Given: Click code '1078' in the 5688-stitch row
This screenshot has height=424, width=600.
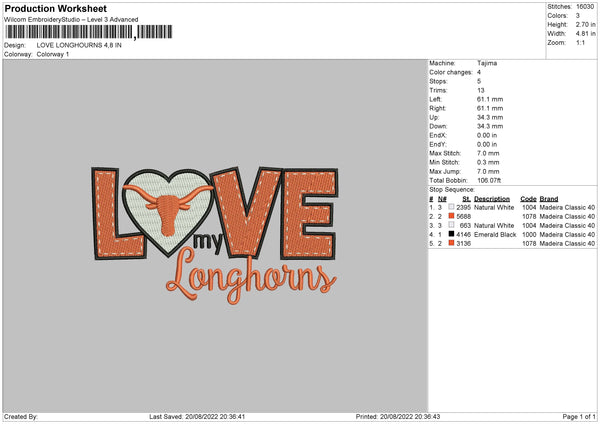Looking at the screenshot, I should click(x=529, y=216).
